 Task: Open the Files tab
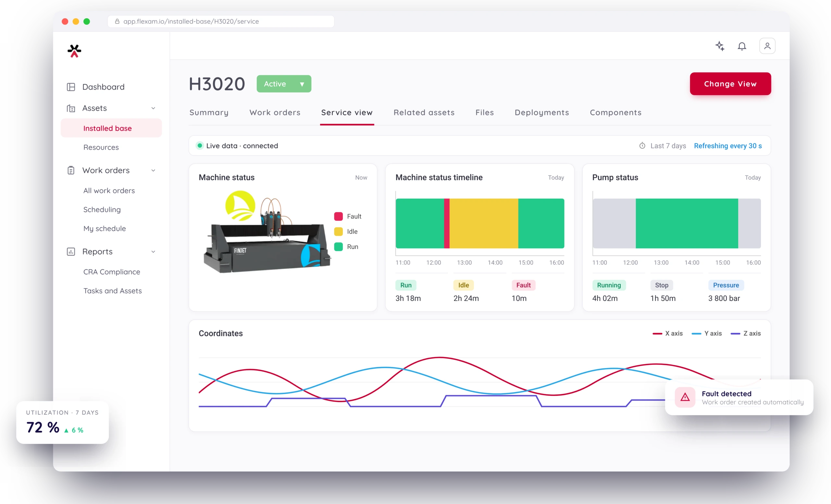pyautogui.click(x=485, y=113)
